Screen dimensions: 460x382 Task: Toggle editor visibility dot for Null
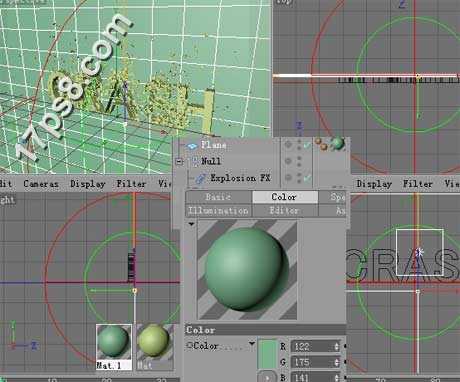tap(299, 159)
